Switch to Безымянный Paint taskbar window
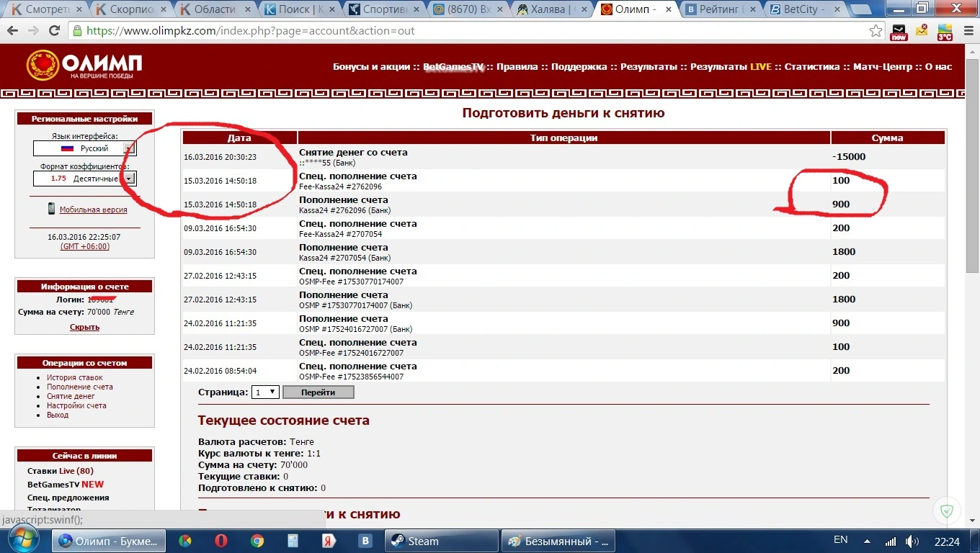This screenshot has height=553, width=980. [x=559, y=541]
